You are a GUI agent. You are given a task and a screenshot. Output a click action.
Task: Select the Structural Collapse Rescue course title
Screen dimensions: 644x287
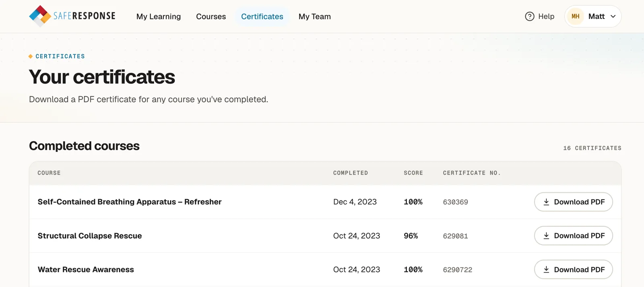point(90,235)
